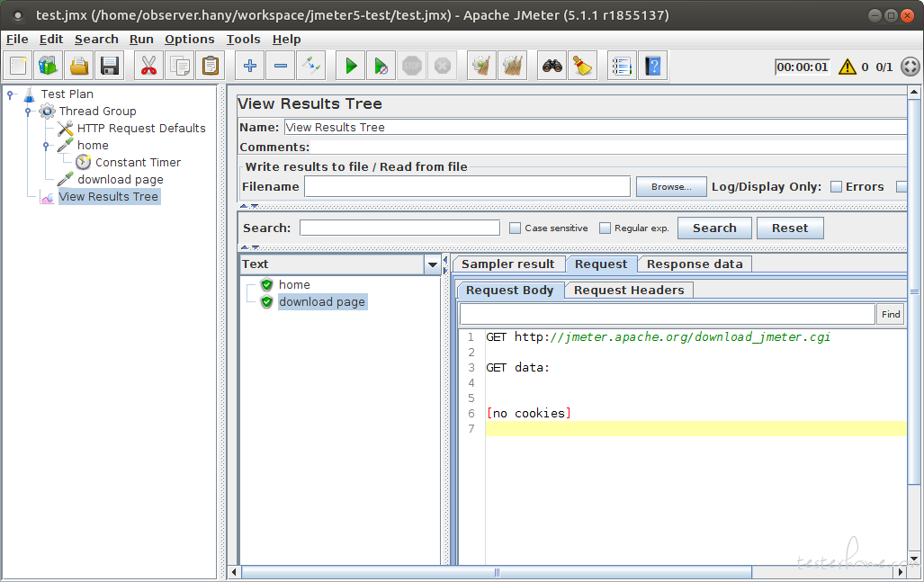Image resolution: width=924 pixels, height=582 pixels.
Task: Select the Constant Timer element
Action: coord(138,163)
